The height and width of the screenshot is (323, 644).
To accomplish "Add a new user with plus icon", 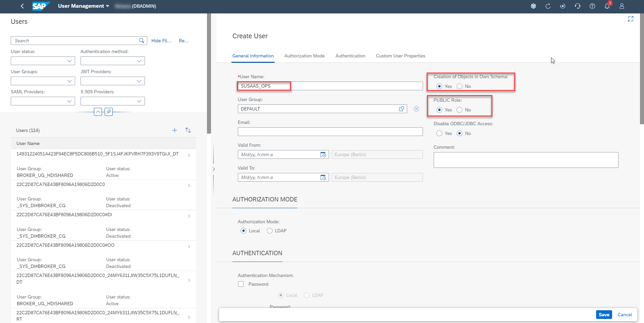I will point(175,130).
